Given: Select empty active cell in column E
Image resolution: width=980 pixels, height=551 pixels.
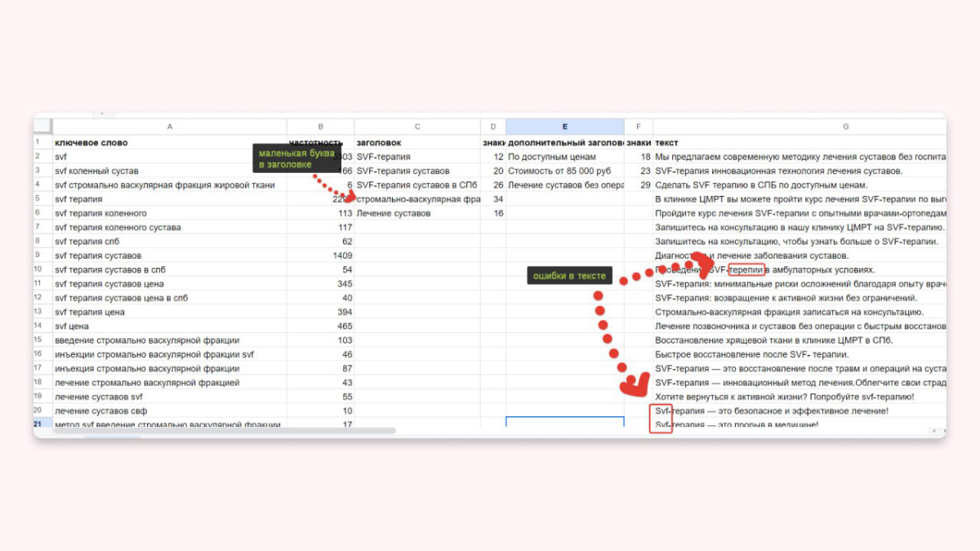Looking at the screenshot, I should pyautogui.click(x=564, y=422).
